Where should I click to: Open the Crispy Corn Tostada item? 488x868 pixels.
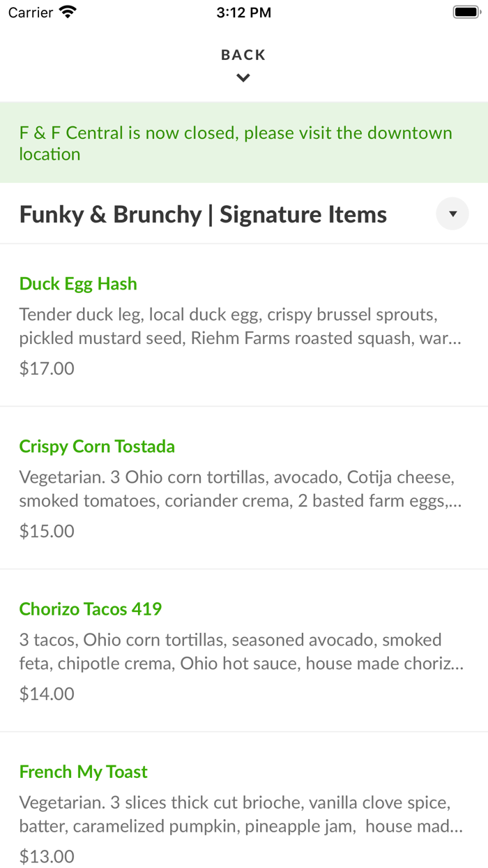(x=97, y=446)
